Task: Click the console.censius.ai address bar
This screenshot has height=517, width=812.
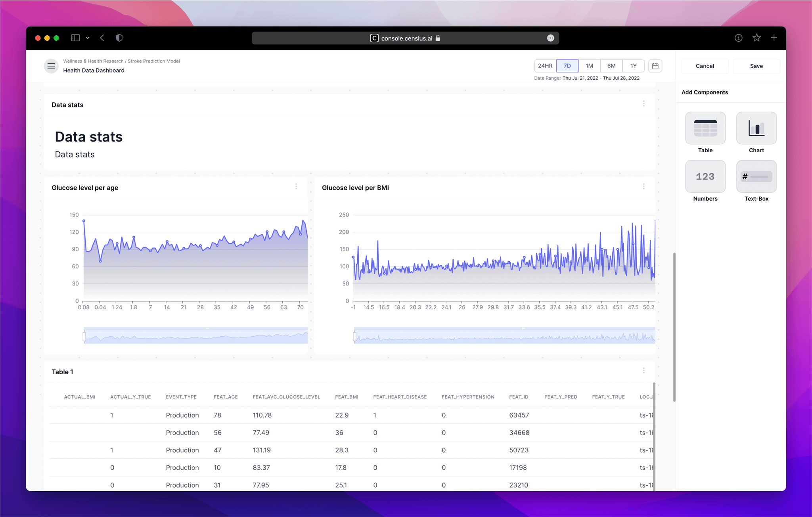Action: click(405, 38)
